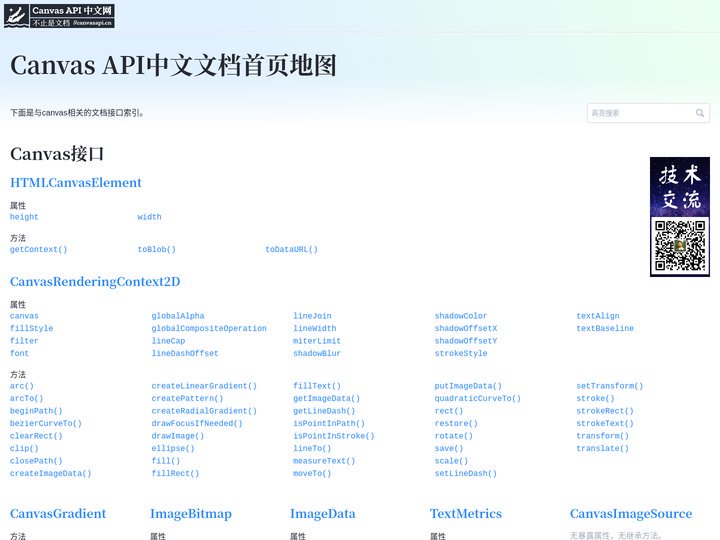Open the ImageBitmap heading link

[x=191, y=514]
